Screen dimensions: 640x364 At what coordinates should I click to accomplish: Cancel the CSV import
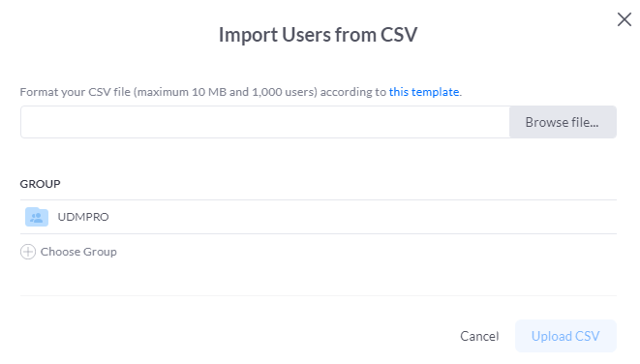coord(479,336)
